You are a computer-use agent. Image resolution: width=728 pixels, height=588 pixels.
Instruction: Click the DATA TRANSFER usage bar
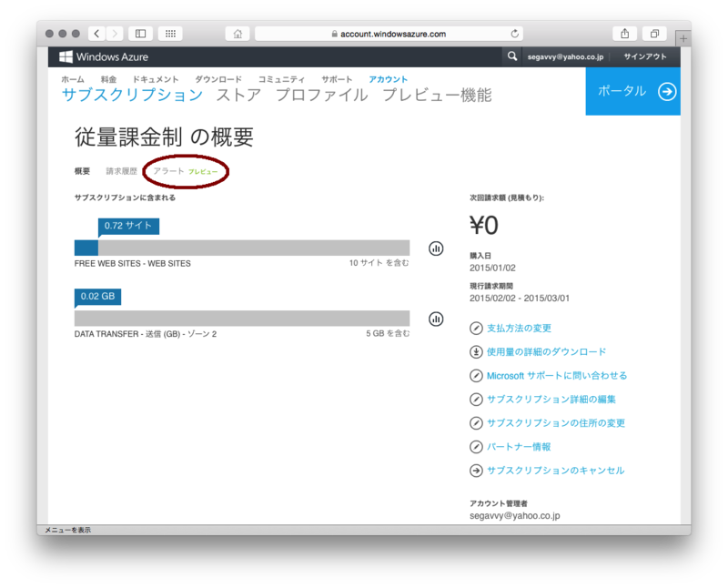pos(242,319)
